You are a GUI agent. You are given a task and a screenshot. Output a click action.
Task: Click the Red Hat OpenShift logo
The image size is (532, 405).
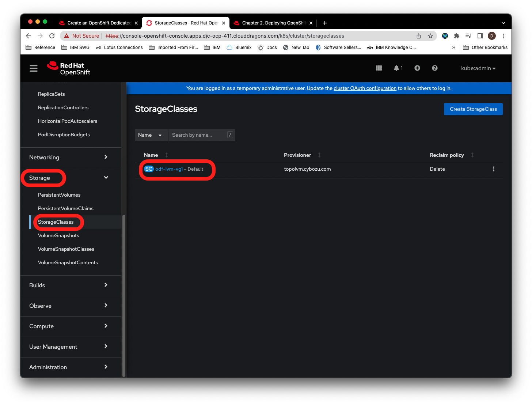(x=69, y=68)
